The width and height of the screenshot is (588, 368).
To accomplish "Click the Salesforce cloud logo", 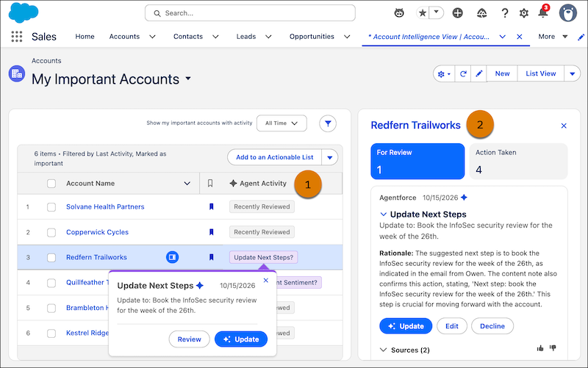I will (x=24, y=12).
